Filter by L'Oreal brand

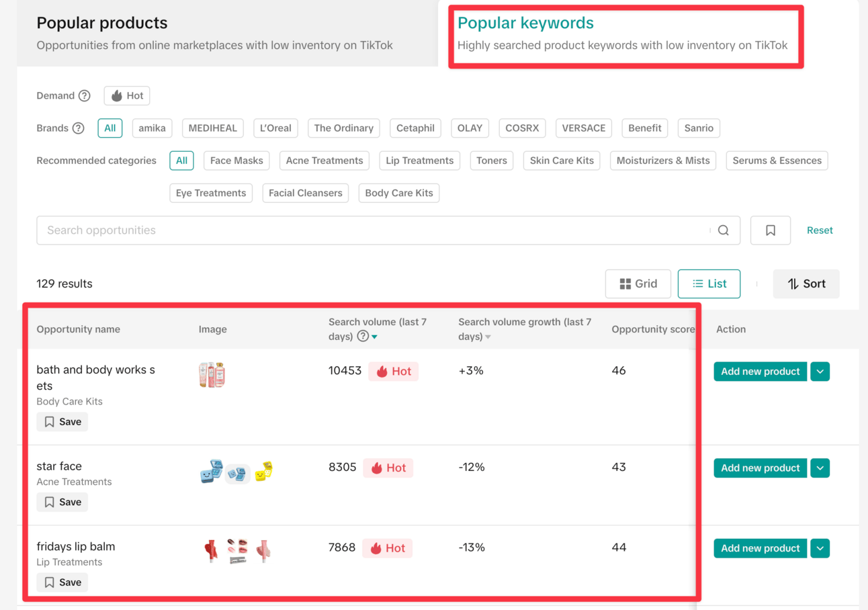[275, 128]
